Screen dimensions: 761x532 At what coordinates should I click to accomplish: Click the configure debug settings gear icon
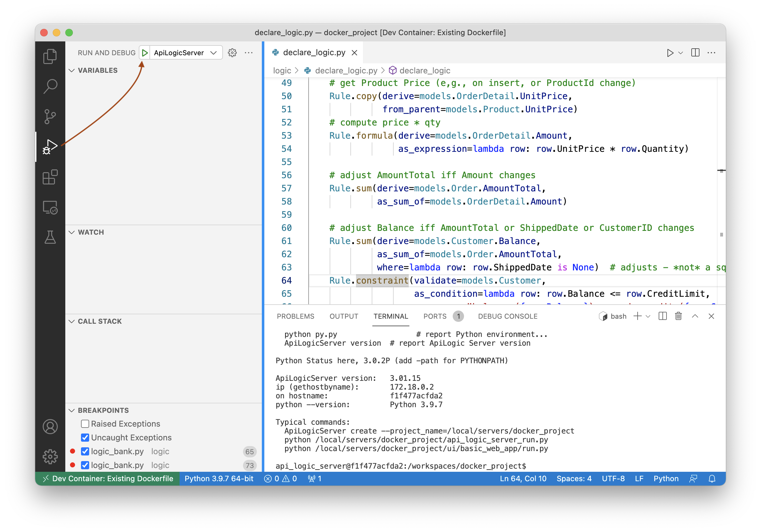click(232, 53)
